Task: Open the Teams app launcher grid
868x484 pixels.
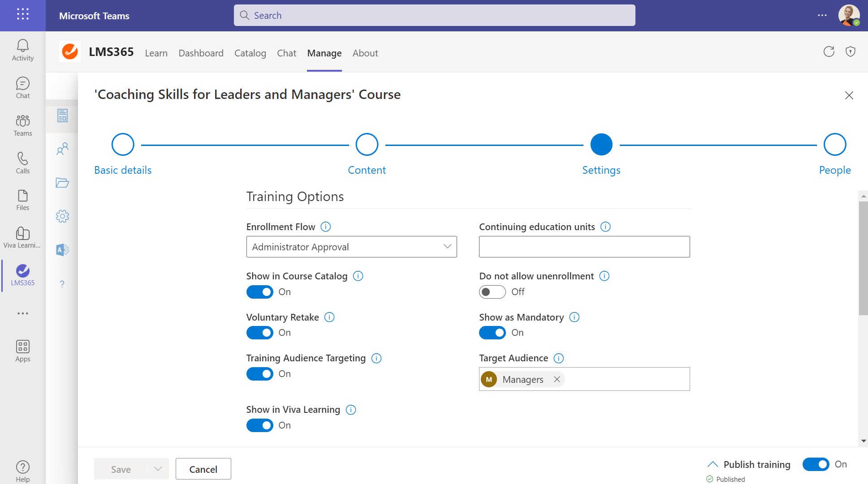Action: coord(23,14)
